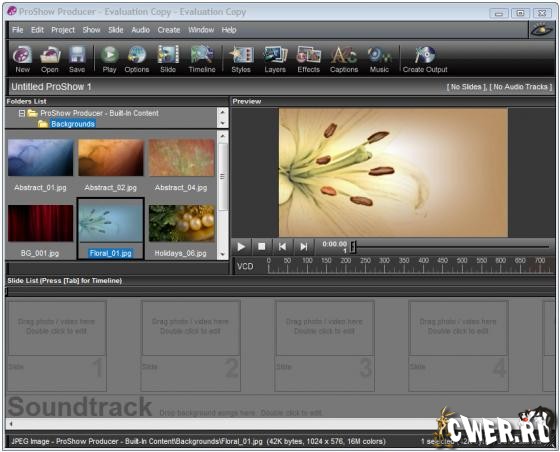
Task: Switch to Timeline via toolbar icon
Action: click(202, 59)
